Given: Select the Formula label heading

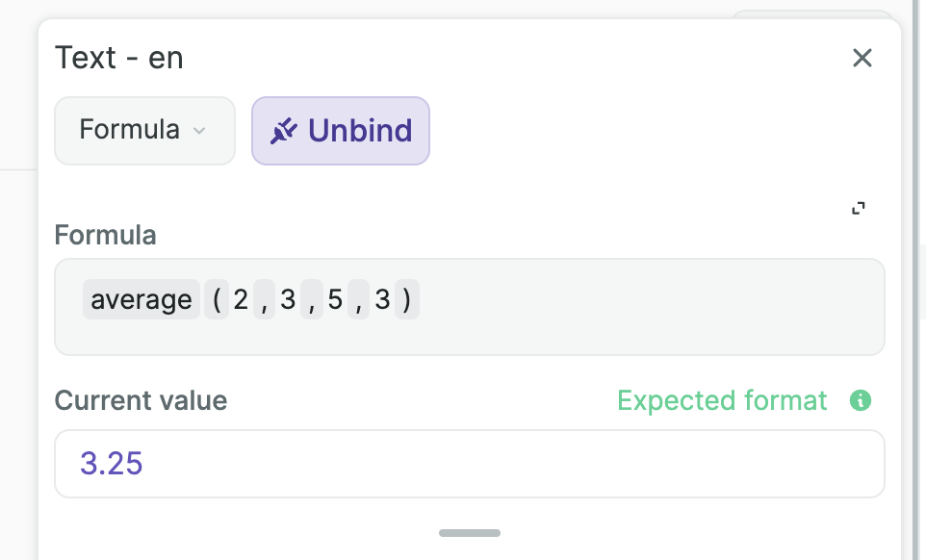Looking at the screenshot, I should (x=105, y=235).
